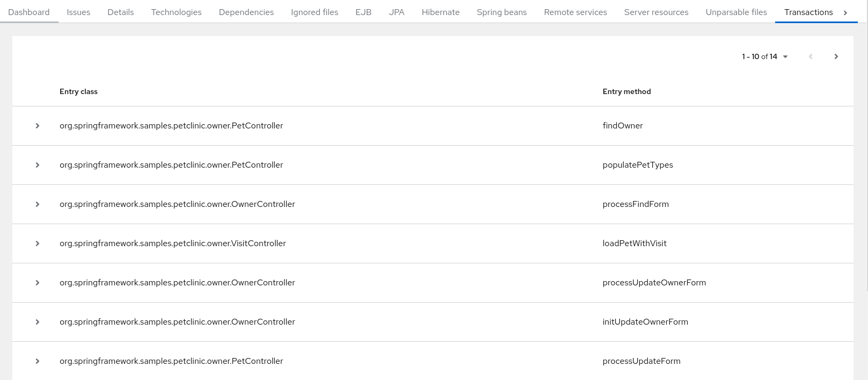Open the Dependencies tab
The height and width of the screenshot is (380, 868).
(246, 12)
